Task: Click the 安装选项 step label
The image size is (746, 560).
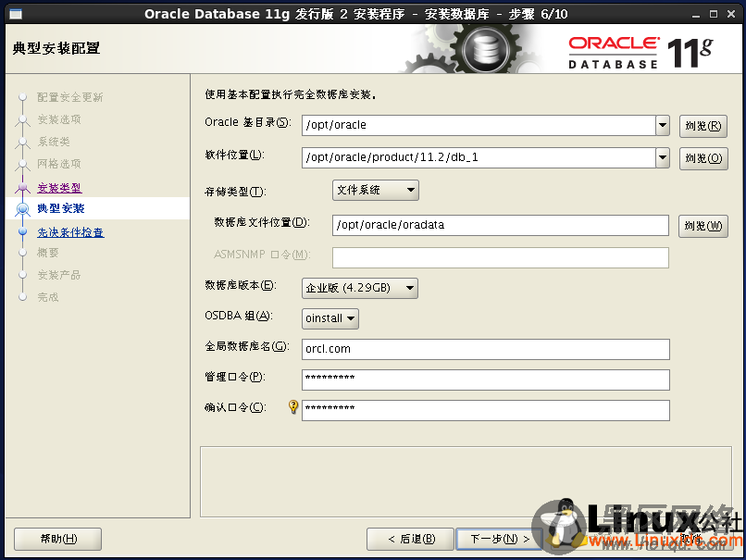Action: 59,119
